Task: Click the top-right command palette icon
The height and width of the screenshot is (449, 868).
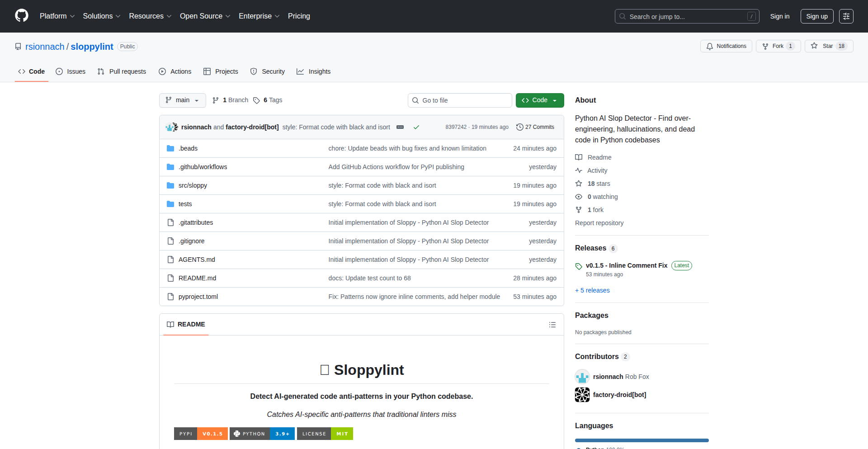Action: click(846, 16)
